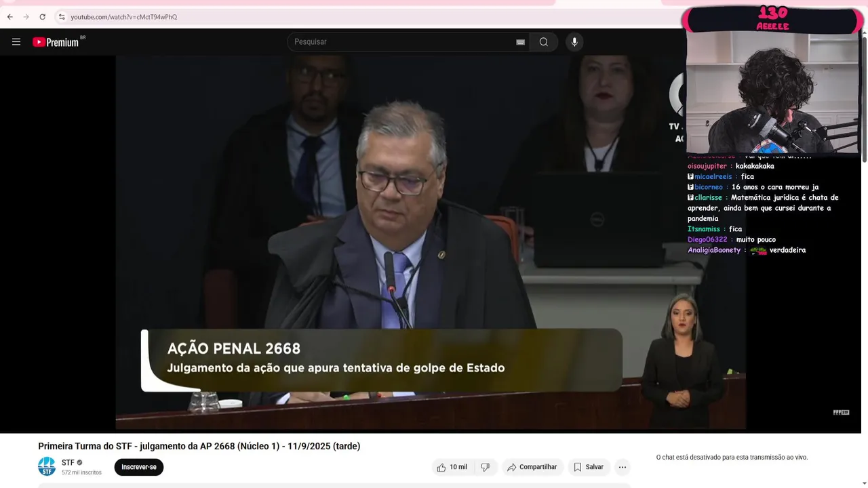Start voice search with microphone icon
868x488 pixels.
pos(574,42)
